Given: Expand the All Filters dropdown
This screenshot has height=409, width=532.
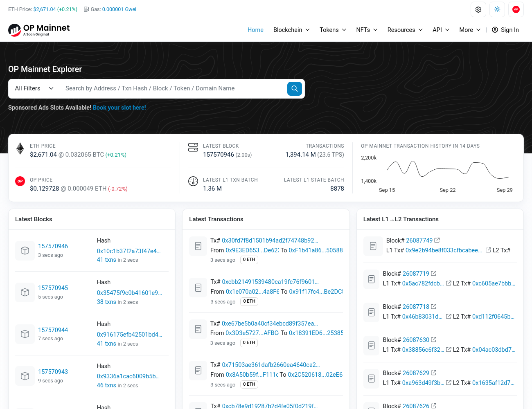Looking at the screenshot, I should [34, 88].
